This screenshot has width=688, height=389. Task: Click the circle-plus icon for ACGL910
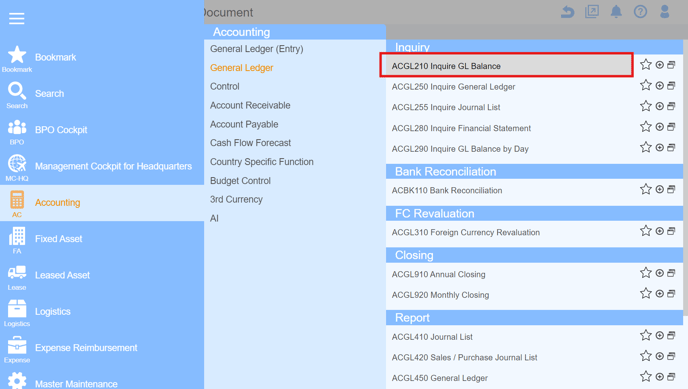click(x=659, y=273)
